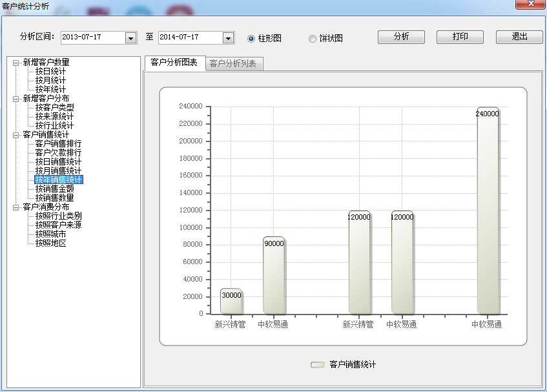
Task: Select 按销售金额 in the tree
Action: click(54, 189)
